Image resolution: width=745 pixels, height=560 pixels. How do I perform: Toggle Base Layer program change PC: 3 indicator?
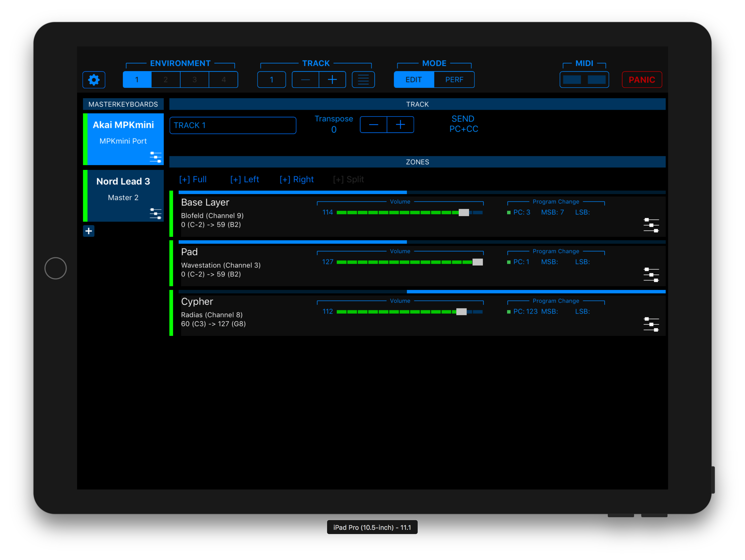tap(509, 212)
